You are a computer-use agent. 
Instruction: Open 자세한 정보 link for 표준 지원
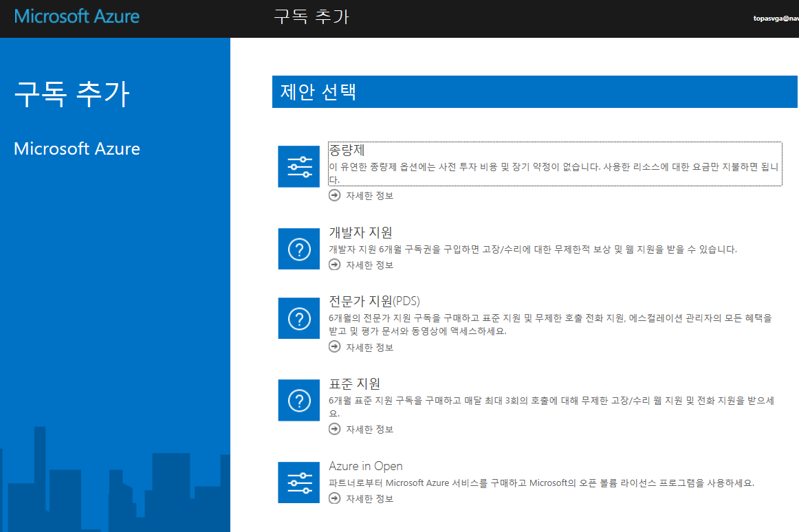coord(369,430)
